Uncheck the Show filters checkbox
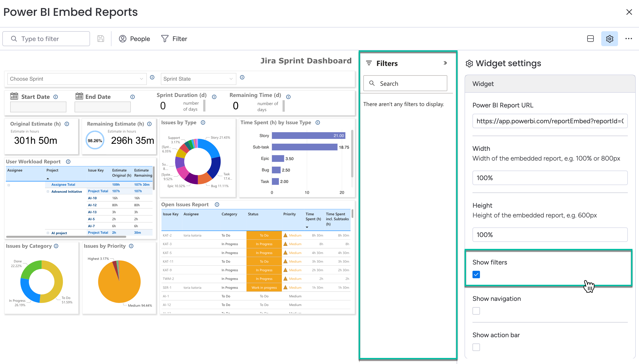Image resolution: width=639 pixels, height=364 pixels. point(476,275)
